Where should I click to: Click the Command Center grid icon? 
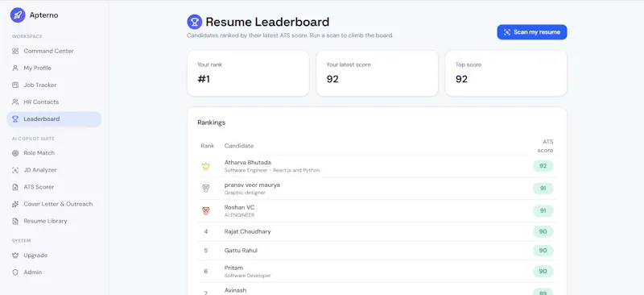(15, 51)
